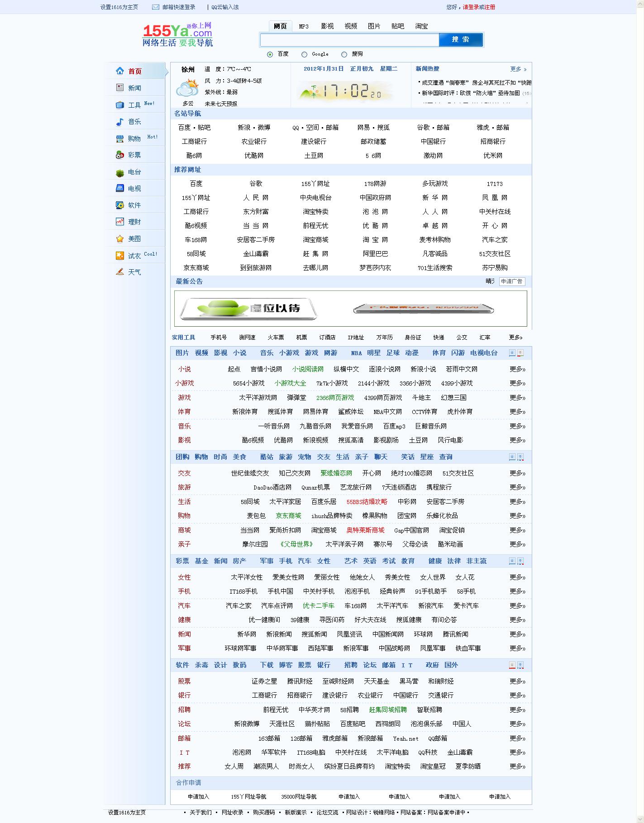Click the home icon beside 首页

[120, 71]
